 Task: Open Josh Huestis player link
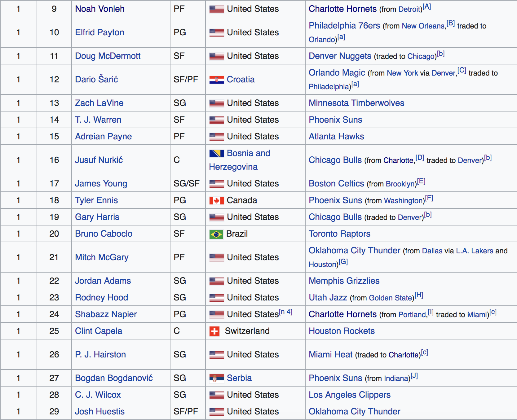[x=100, y=411]
